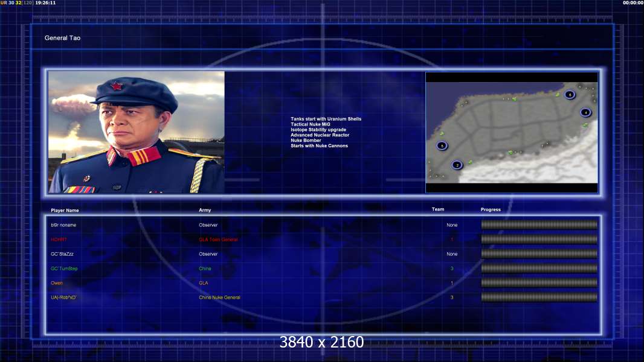Click the progress bar in the GLA Toxin General row
The height and width of the screenshot is (362, 644).
tap(539, 240)
